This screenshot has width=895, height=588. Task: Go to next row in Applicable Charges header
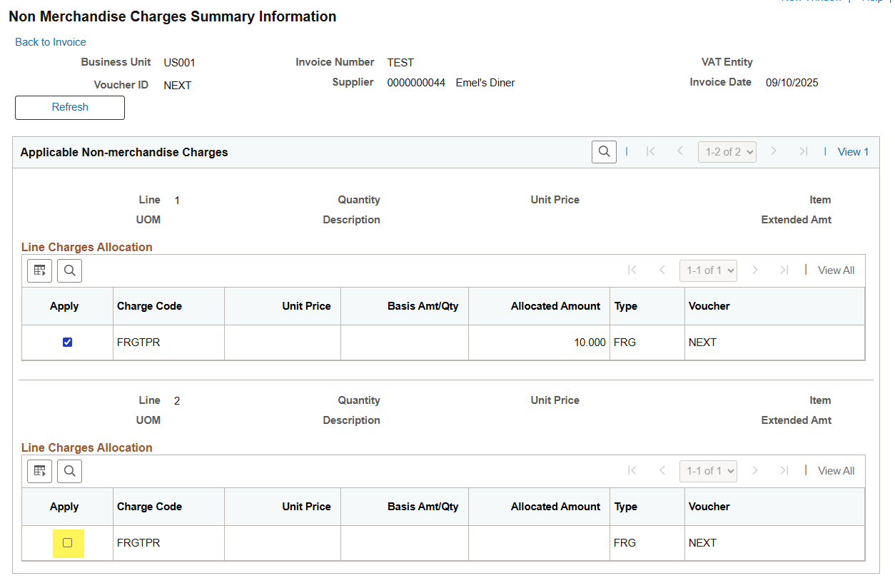pyautogui.click(x=774, y=152)
